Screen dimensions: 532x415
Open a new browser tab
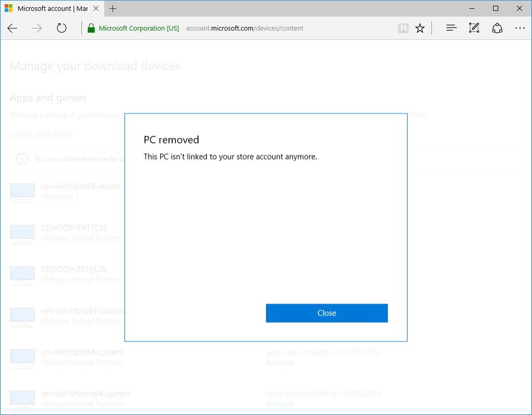point(113,8)
